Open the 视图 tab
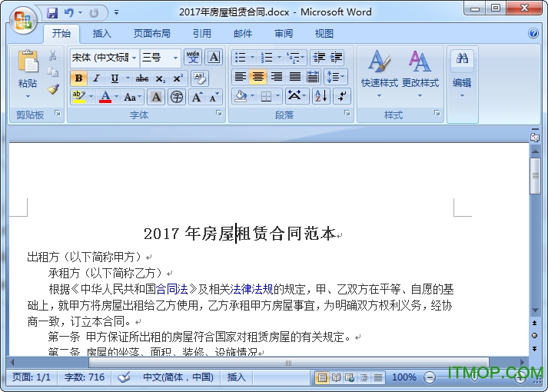This screenshot has width=548, height=392. tap(324, 34)
